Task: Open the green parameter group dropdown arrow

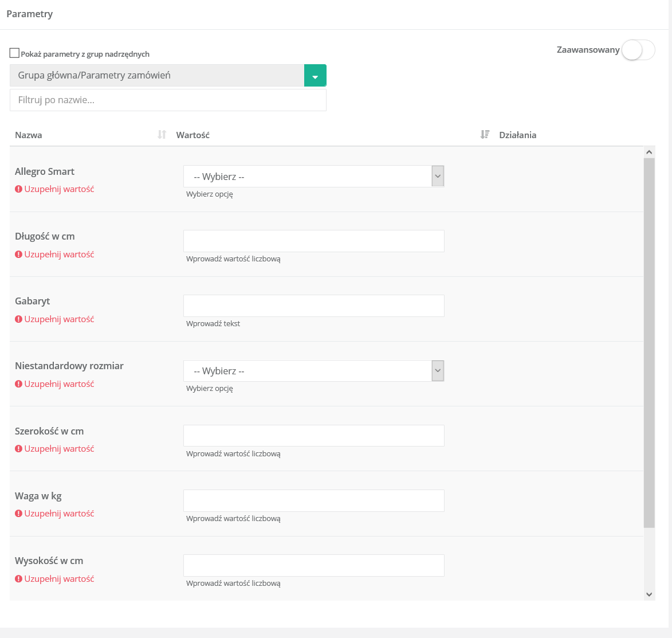Action: (x=315, y=76)
